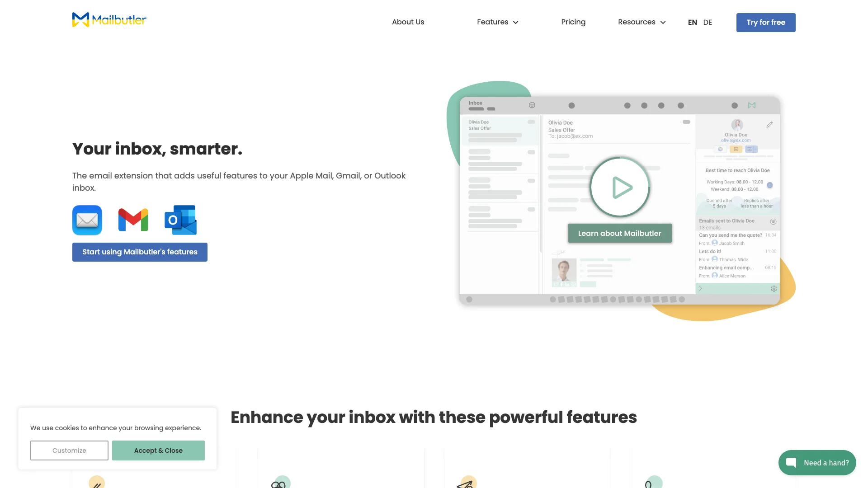The image size is (868, 488).
Task: Click the Apple Mail icon
Action: point(87,220)
